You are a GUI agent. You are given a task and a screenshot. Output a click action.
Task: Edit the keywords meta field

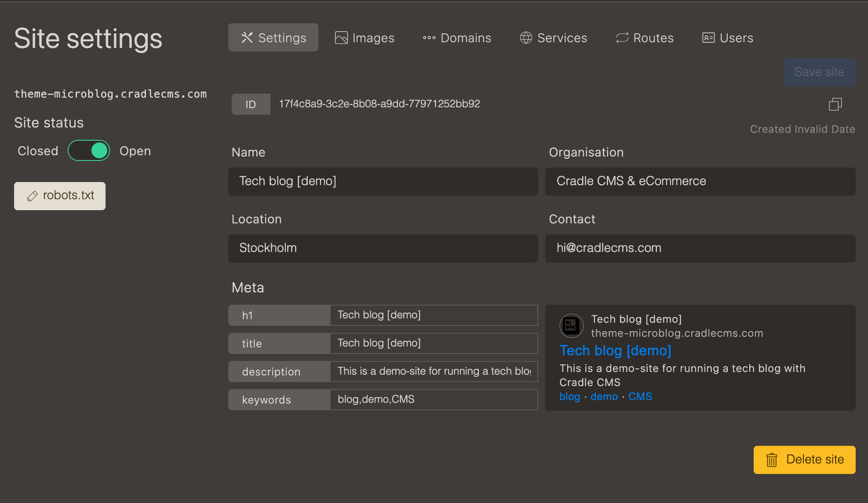pos(434,400)
